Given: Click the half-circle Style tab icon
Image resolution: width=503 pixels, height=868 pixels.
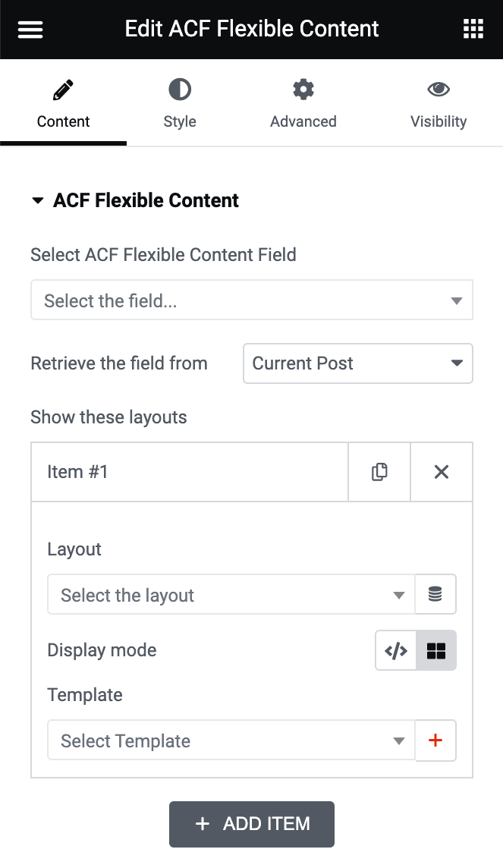Looking at the screenshot, I should coord(180,89).
